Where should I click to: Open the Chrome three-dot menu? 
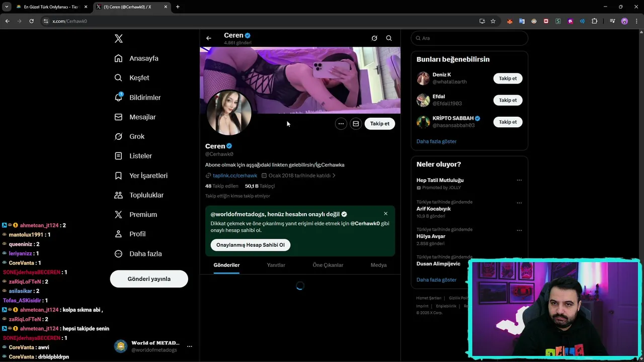click(x=636, y=21)
